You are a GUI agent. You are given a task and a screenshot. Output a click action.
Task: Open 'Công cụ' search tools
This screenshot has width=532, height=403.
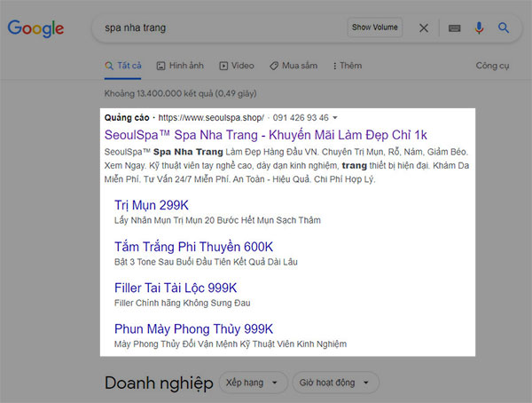[x=492, y=66]
